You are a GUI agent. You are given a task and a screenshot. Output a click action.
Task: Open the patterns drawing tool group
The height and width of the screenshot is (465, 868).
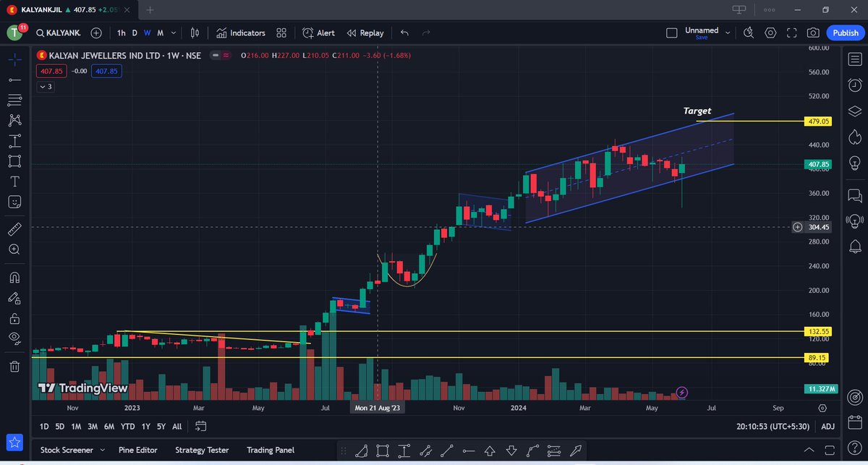pos(14,120)
